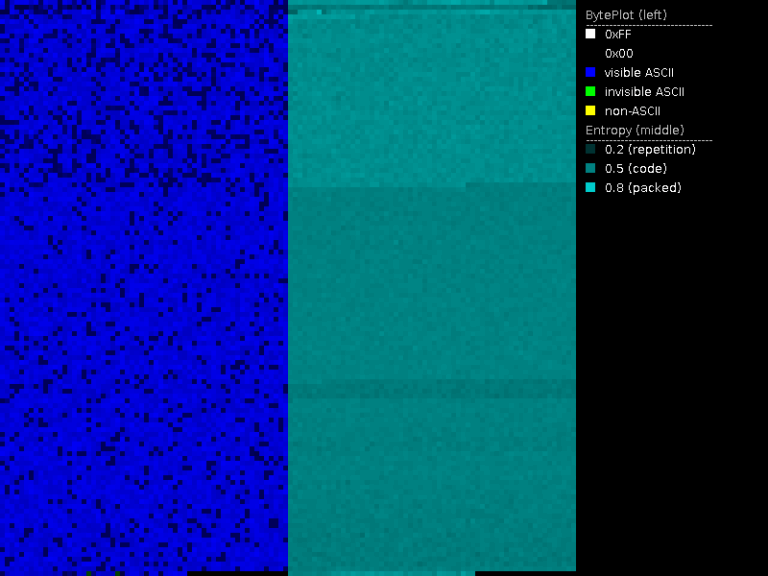Select the "Entropy (middle)" legend heading
768x576 pixels.
(634, 130)
